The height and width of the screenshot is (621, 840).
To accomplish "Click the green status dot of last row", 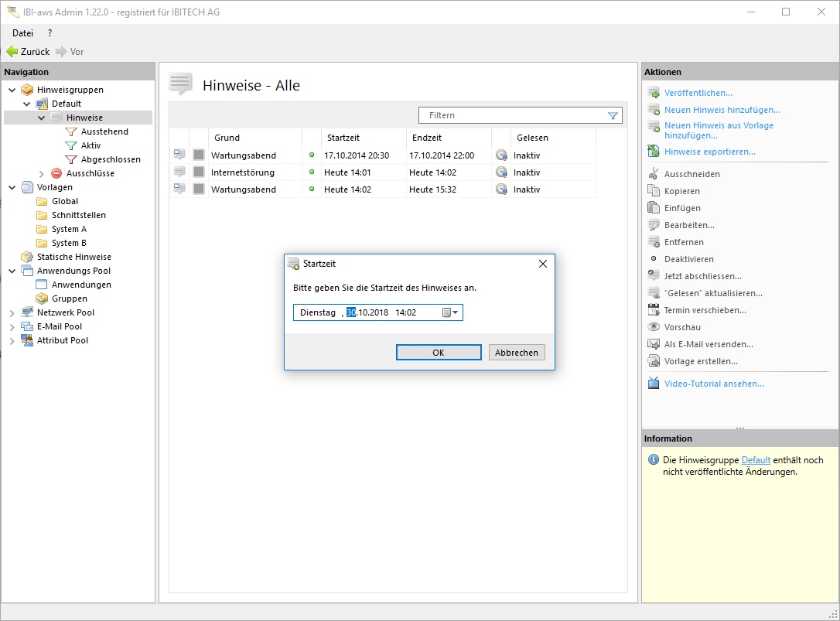I will 312,189.
